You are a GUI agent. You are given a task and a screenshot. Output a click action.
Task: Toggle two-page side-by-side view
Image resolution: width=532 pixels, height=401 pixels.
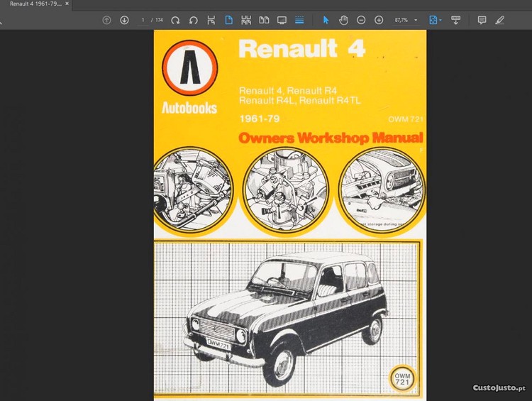pyautogui.click(x=264, y=20)
